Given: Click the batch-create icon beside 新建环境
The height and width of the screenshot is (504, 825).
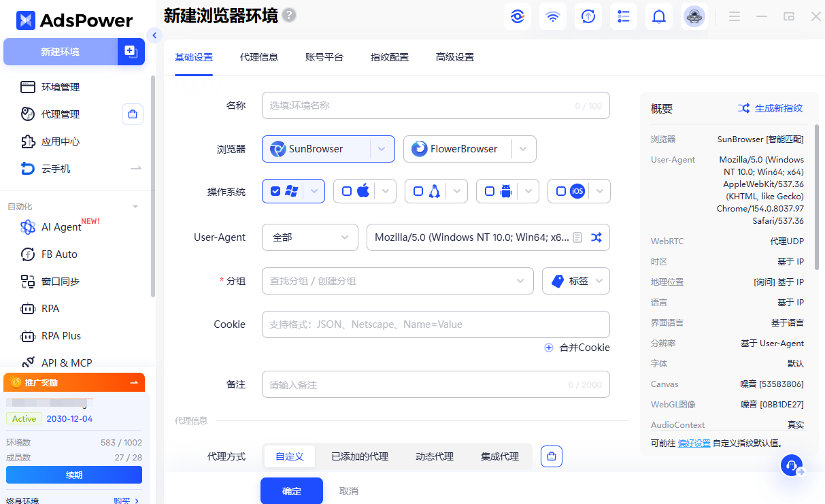Looking at the screenshot, I should [x=131, y=52].
